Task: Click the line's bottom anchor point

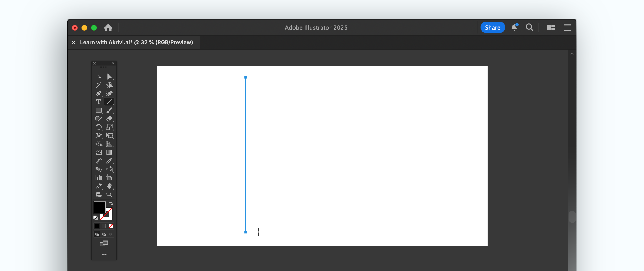Action: [245, 232]
